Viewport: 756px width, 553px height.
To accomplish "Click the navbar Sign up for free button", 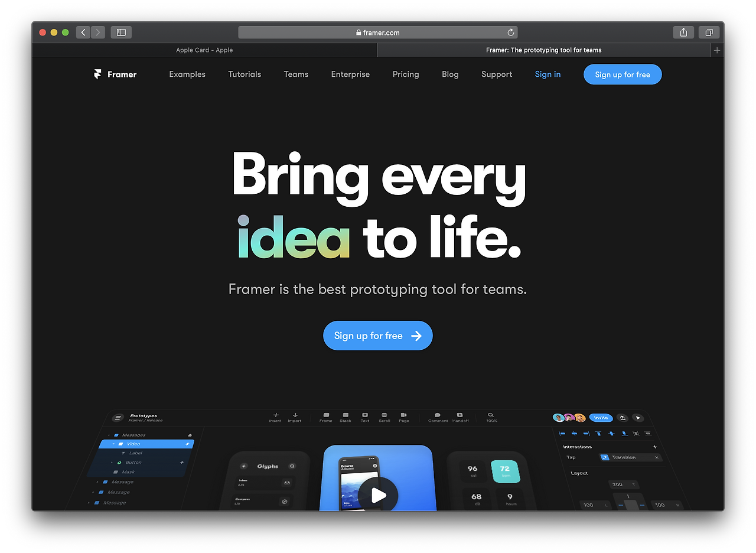I will [x=623, y=74].
